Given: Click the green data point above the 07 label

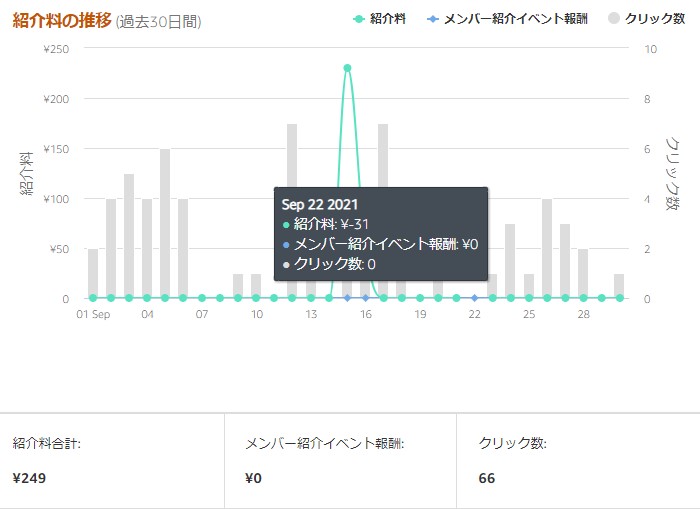Looking at the screenshot, I should click(202, 298).
